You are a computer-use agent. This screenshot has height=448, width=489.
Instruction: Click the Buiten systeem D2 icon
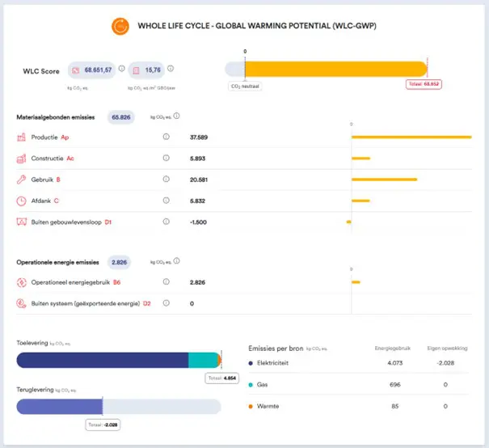click(22, 303)
